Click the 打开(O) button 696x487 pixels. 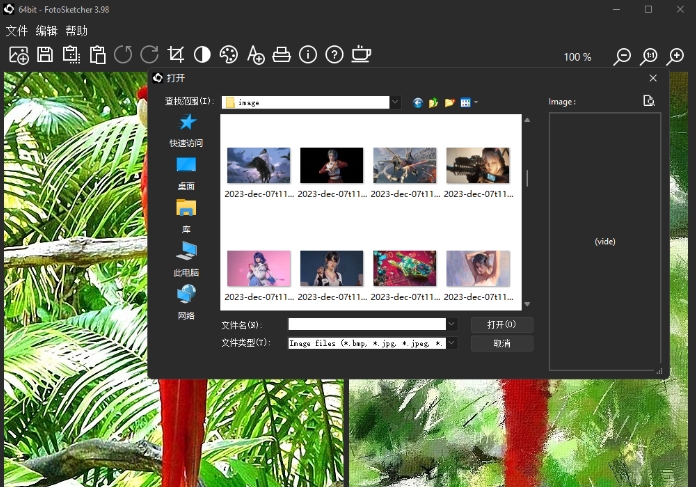tap(501, 325)
